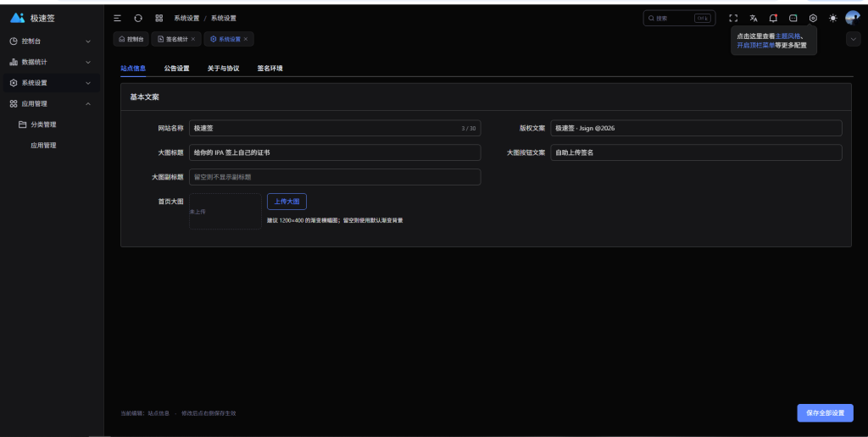
Task: Focus the 网站名称 input field
Action: (335, 129)
